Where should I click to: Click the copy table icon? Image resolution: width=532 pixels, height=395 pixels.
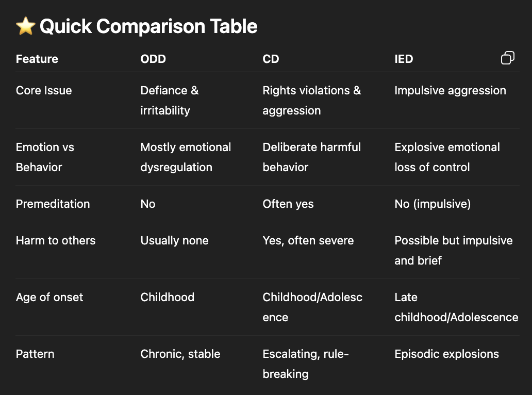[507, 58]
